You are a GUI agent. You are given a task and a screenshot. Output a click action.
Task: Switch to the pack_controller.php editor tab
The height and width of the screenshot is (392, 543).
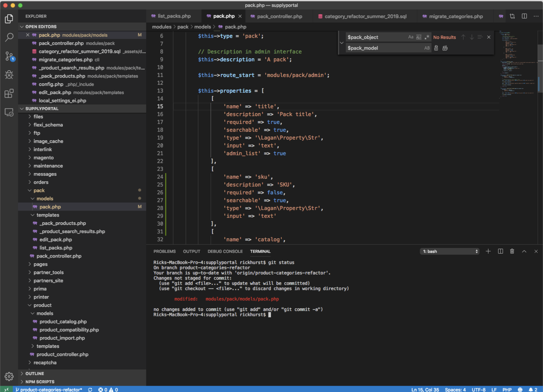pos(279,16)
